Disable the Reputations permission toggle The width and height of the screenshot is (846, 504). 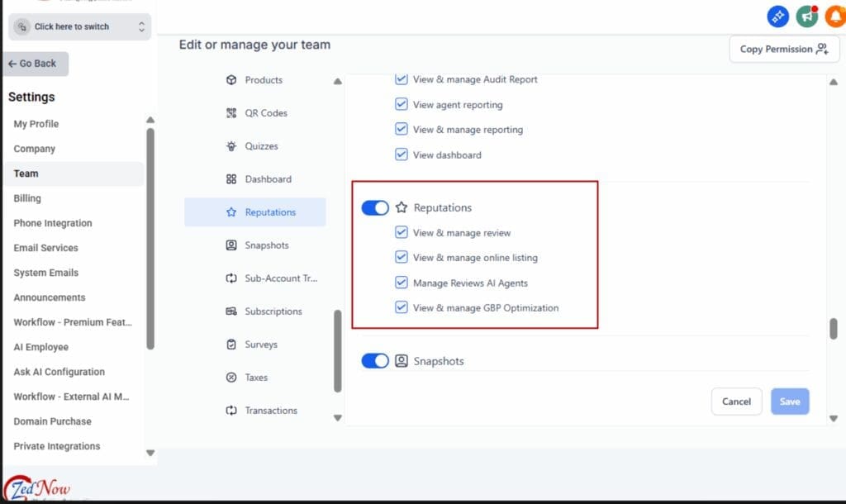tap(375, 207)
